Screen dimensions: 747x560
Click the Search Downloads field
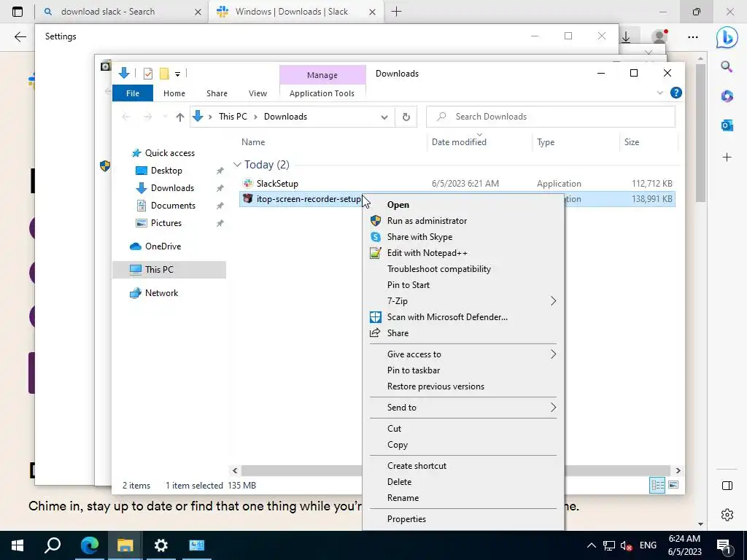tap(551, 117)
